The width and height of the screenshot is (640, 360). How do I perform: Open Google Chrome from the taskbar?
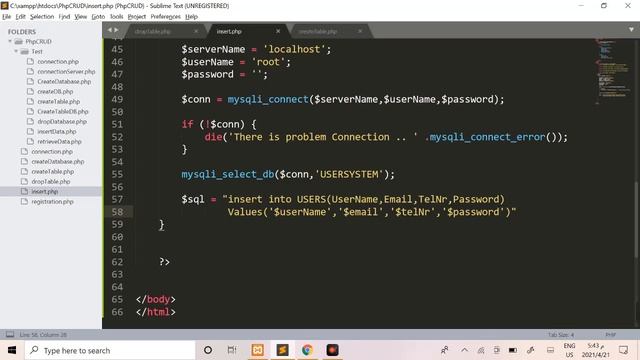pos(307,350)
